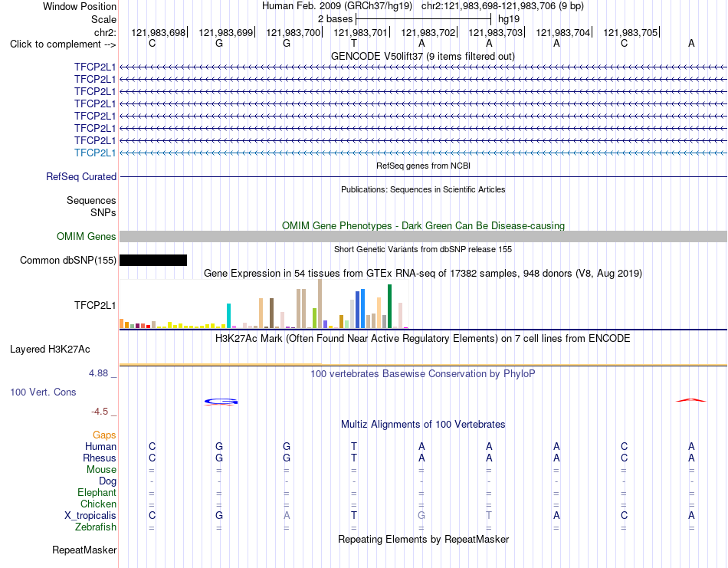
Task: Open RefSeq Curated track label
Action: [x=81, y=176]
